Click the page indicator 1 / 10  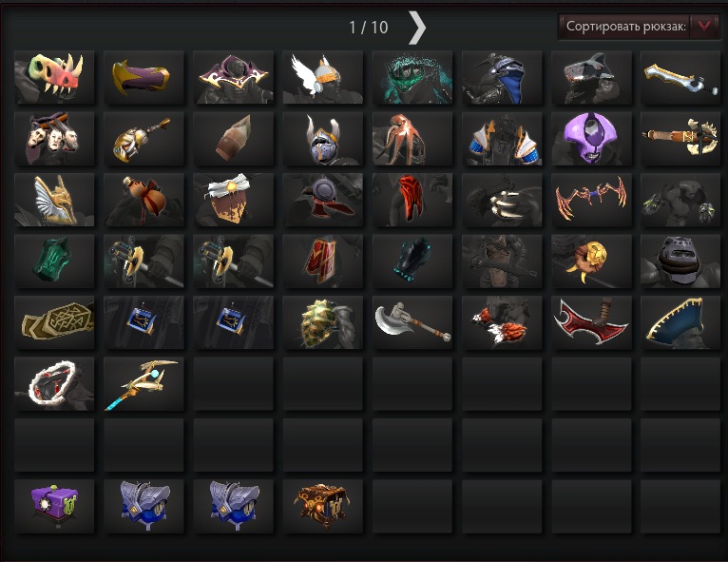[369, 28]
